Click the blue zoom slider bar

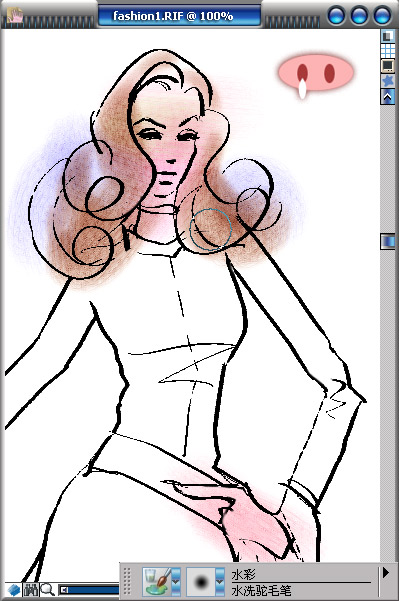coord(94,590)
